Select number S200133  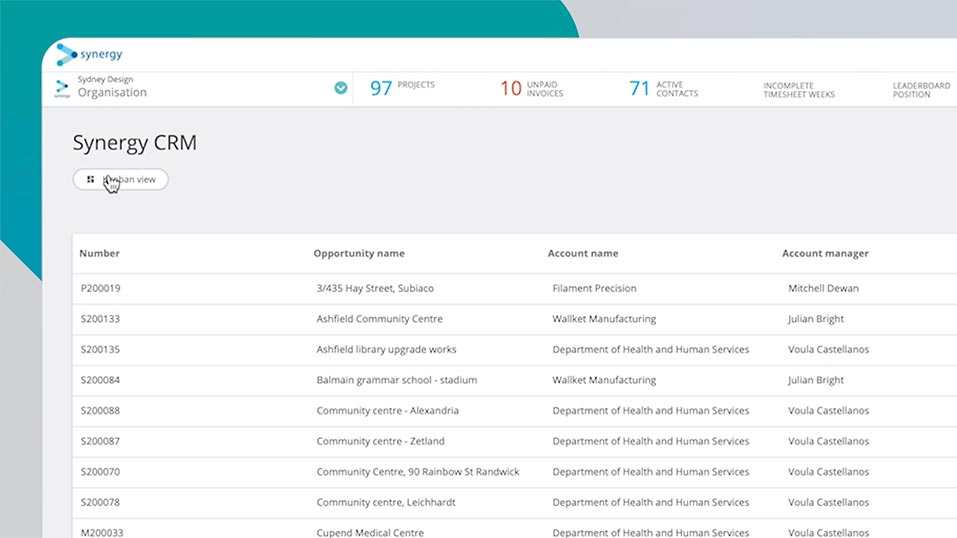point(100,319)
